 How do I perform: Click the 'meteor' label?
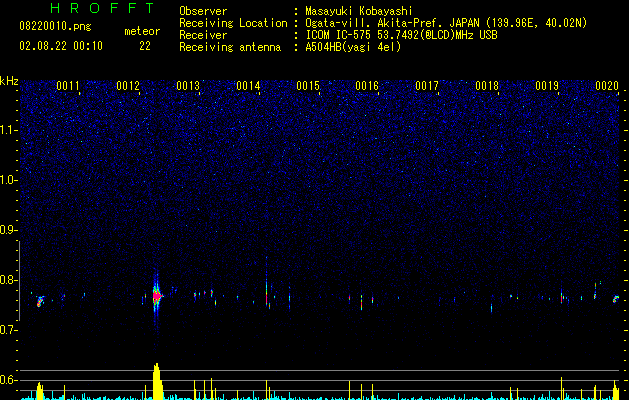coord(142,31)
